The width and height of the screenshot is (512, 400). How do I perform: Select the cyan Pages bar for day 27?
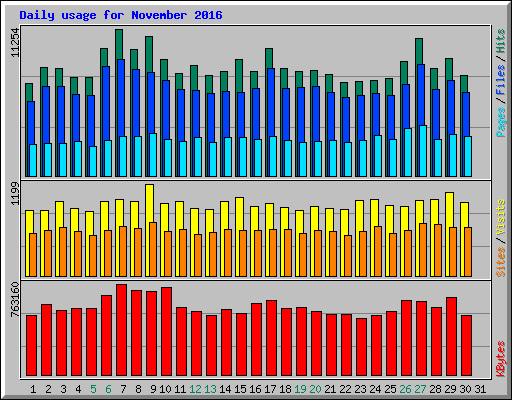423,151
